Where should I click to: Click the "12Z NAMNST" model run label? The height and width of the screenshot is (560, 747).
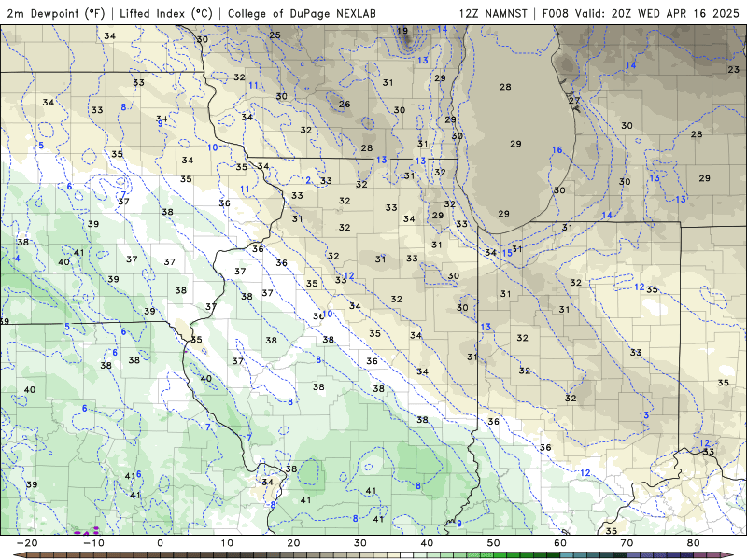point(493,13)
